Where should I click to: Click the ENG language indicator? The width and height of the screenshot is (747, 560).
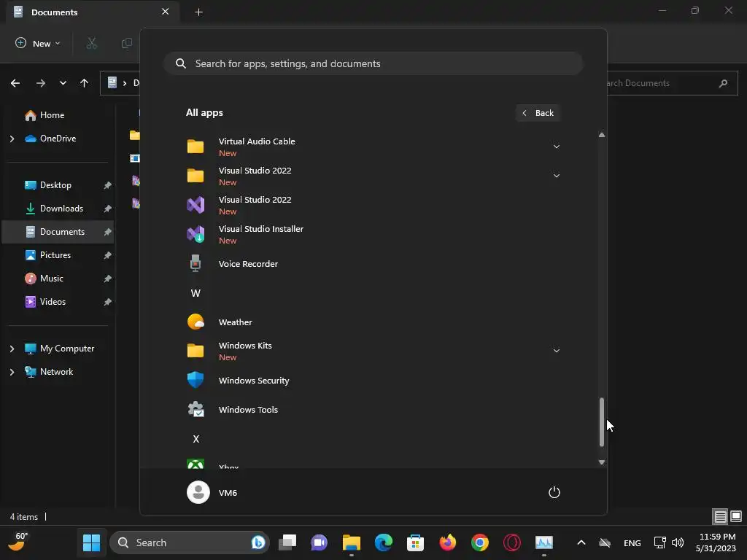coord(632,542)
